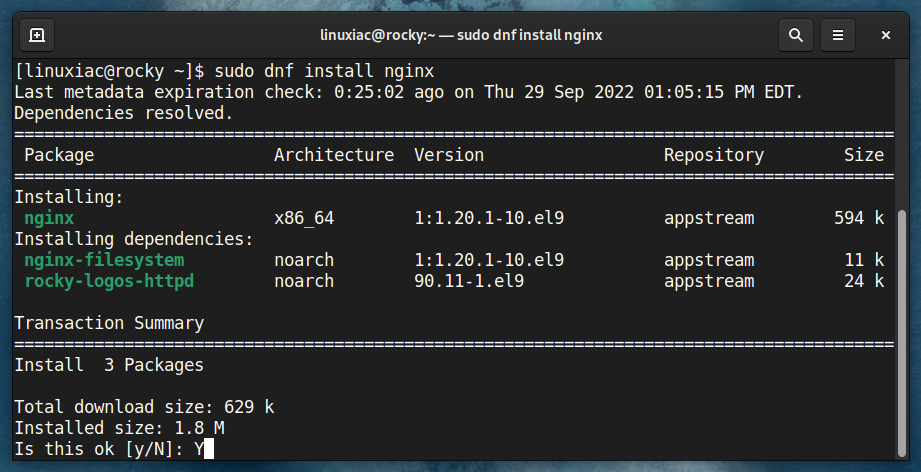Click the command 'sudo dnf install nginx'

pyautogui.click(x=324, y=72)
